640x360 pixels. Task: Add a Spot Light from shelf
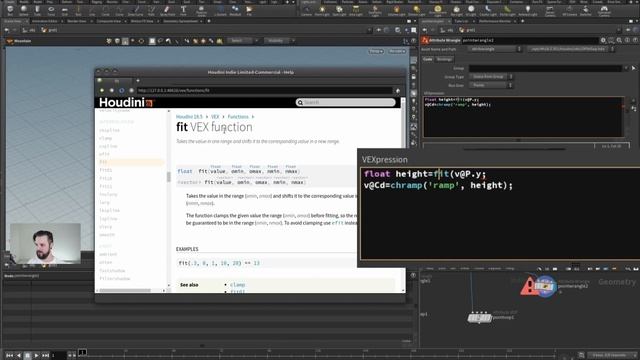pyautogui.click(x=339, y=10)
